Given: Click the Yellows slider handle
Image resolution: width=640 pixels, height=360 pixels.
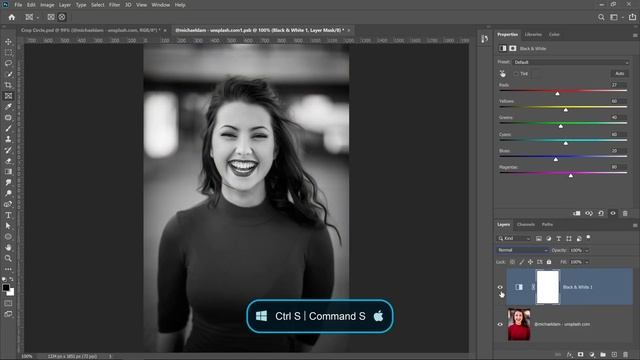Looking at the screenshot, I should point(566,110).
